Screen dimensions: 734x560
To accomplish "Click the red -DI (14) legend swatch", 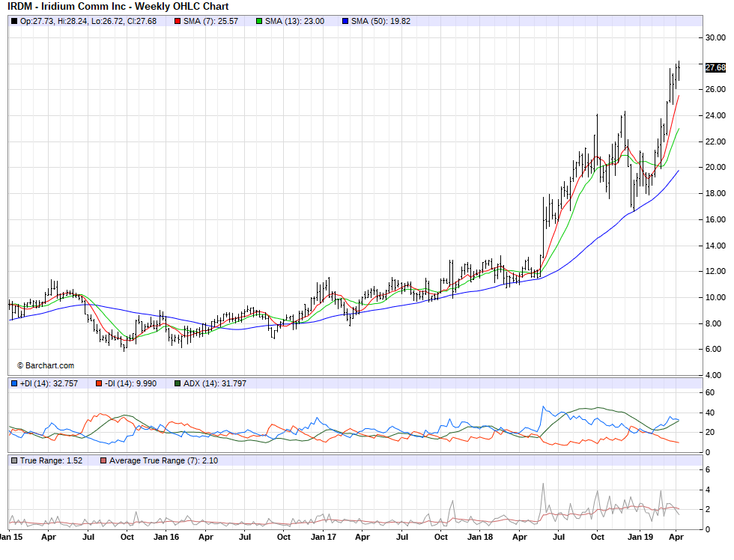I will click(x=99, y=383).
